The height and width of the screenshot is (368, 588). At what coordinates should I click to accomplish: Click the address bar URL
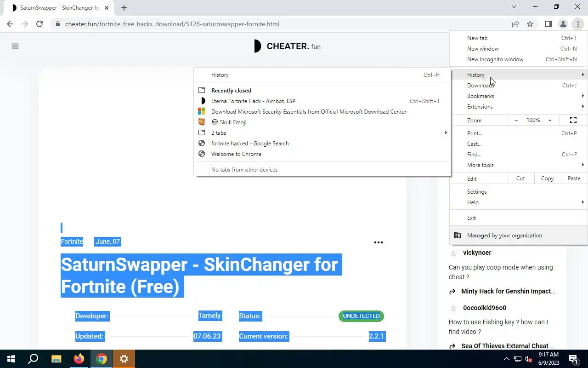[x=172, y=24]
